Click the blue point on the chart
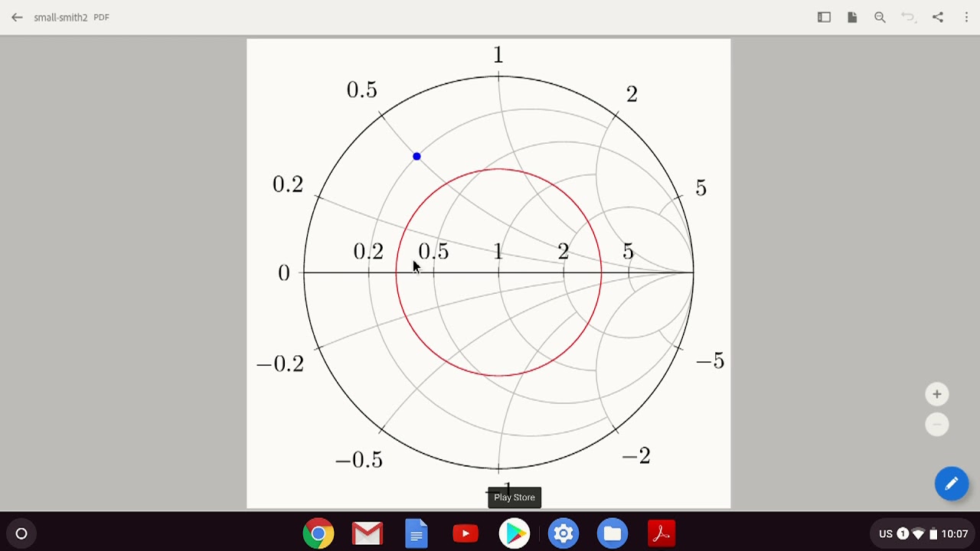Viewport: 980px width, 551px height. point(416,156)
